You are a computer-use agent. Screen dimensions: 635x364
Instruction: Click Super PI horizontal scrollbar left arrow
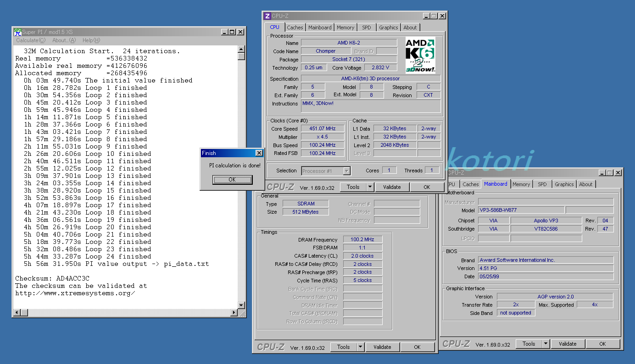17,313
